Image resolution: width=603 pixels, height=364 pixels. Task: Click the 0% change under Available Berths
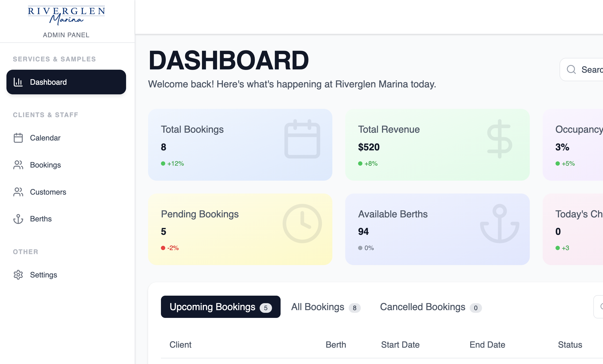tap(366, 248)
